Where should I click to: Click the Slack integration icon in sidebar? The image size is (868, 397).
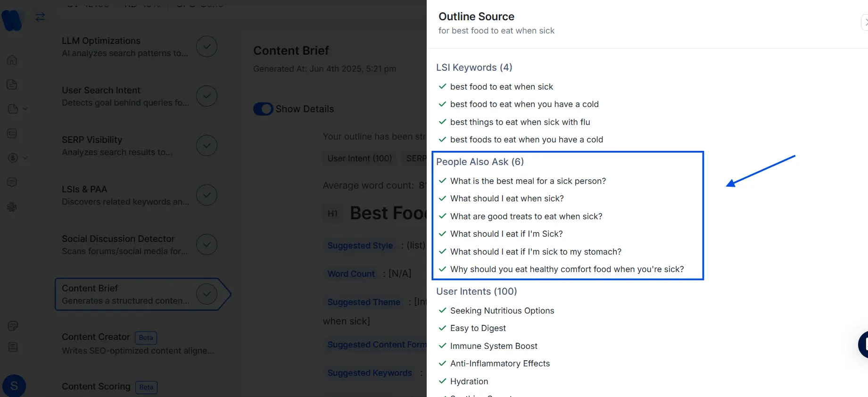coord(12,207)
